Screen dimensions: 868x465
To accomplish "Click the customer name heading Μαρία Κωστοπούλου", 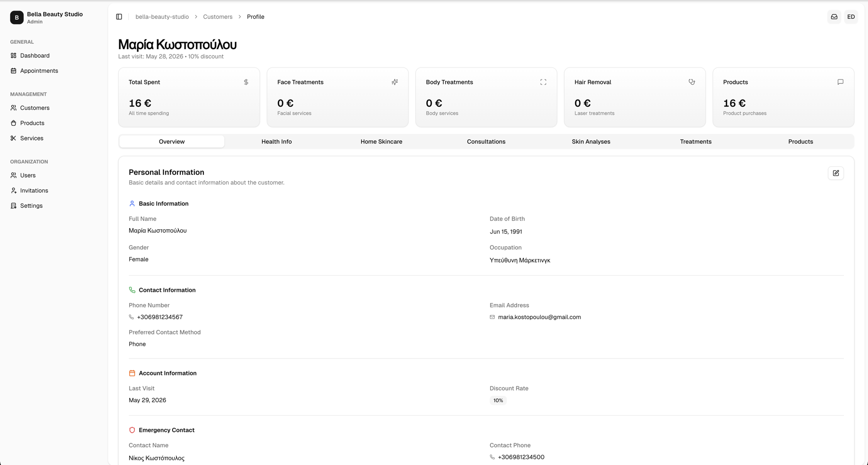I will coord(177,44).
